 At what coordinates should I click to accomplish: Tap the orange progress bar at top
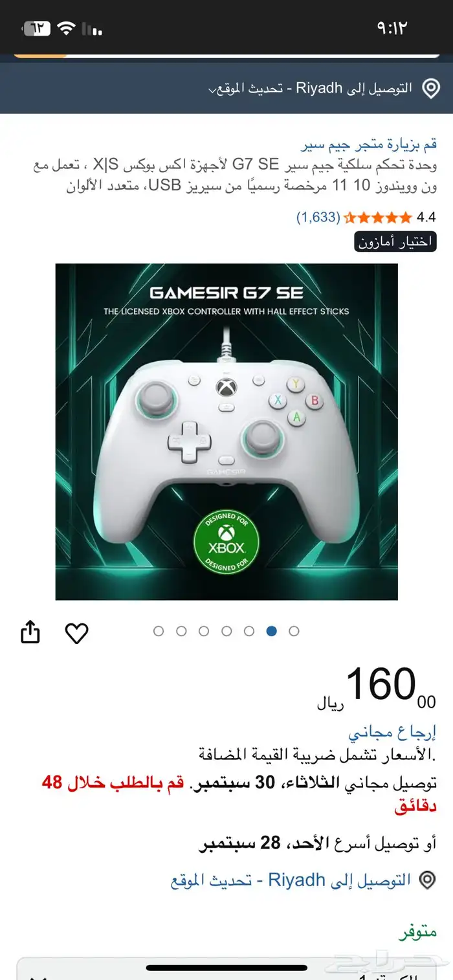click(x=40, y=56)
